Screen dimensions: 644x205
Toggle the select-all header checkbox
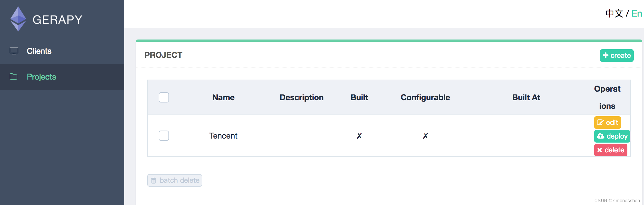pos(164,97)
